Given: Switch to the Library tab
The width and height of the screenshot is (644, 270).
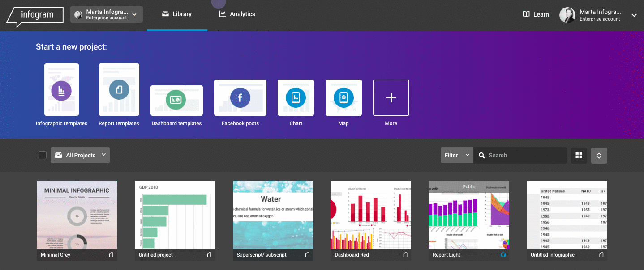Looking at the screenshot, I should click(x=177, y=14).
